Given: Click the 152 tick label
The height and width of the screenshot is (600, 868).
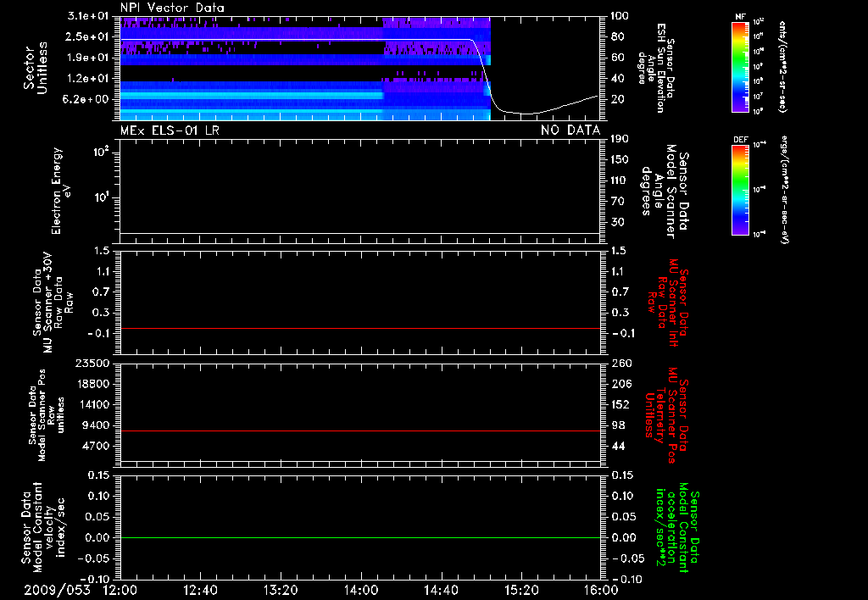Looking at the screenshot, I should pos(620,404).
